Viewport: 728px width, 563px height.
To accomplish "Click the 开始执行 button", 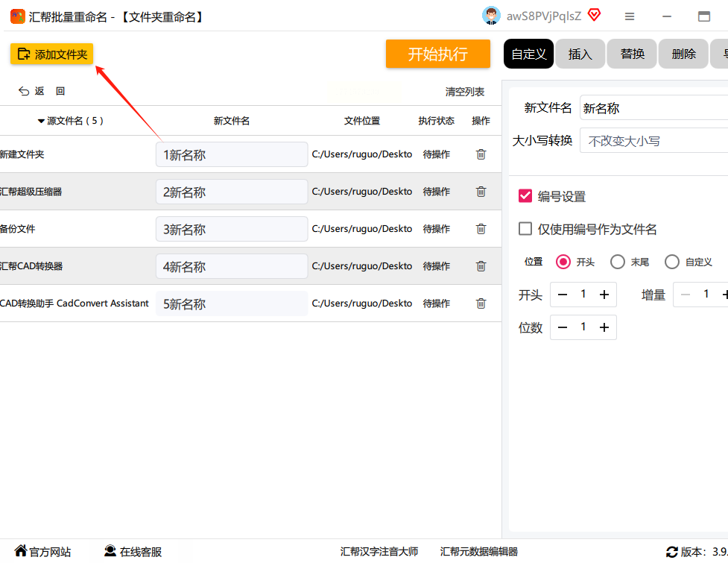I will pyautogui.click(x=437, y=54).
